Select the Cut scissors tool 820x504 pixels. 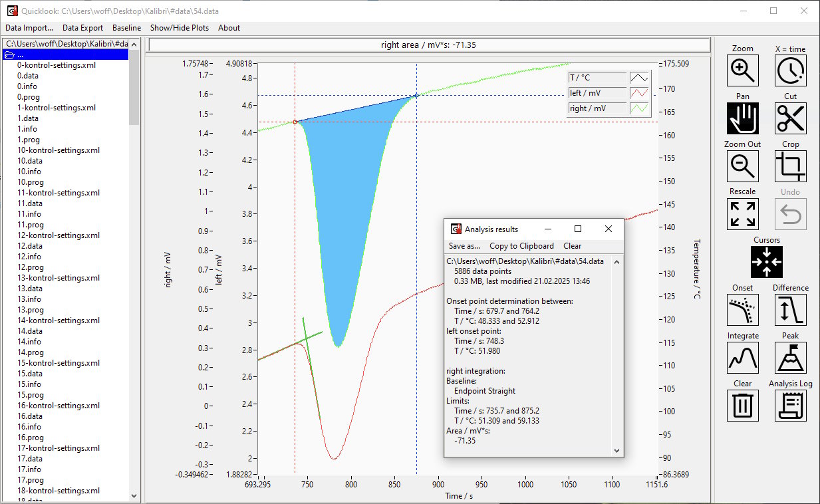click(791, 118)
